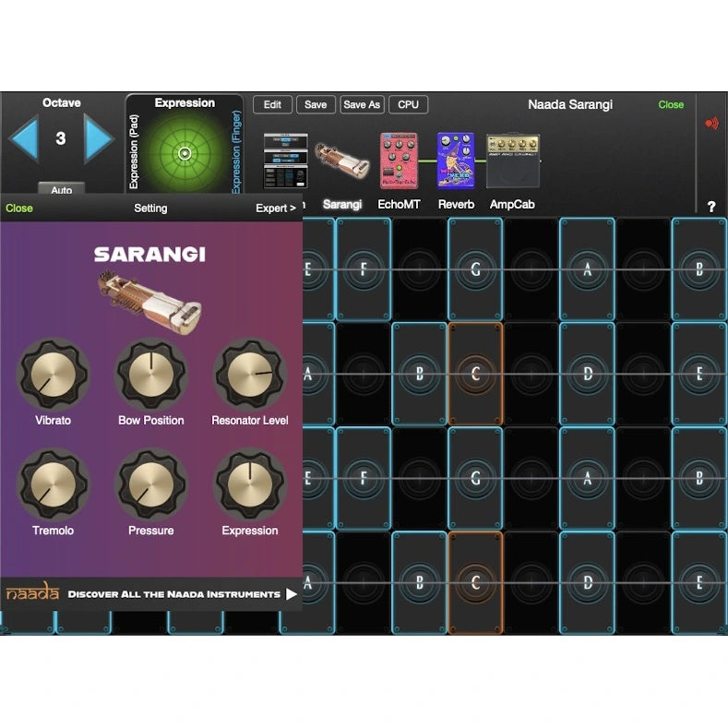
Task: Switch to Expert settings view
Action: click(276, 208)
